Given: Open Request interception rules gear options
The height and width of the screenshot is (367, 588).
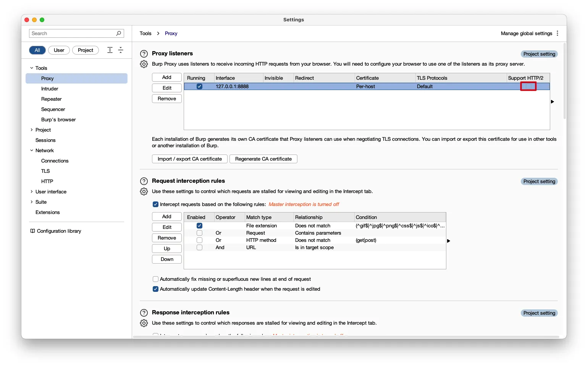Looking at the screenshot, I should (144, 192).
